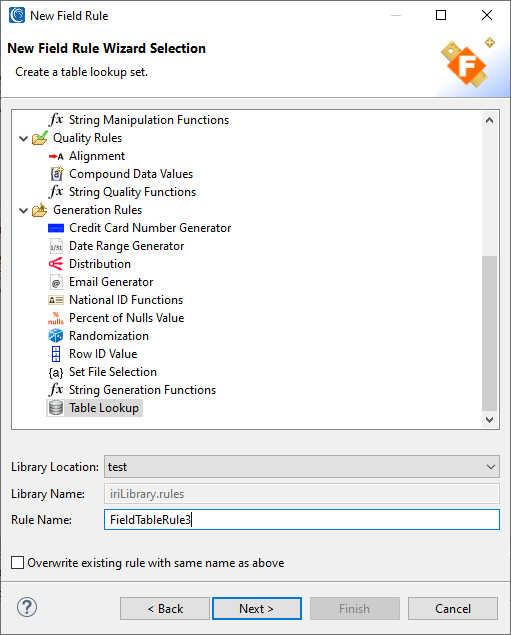511x635 pixels.
Task: Go to the previous page with Back
Action: tap(165, 608)
